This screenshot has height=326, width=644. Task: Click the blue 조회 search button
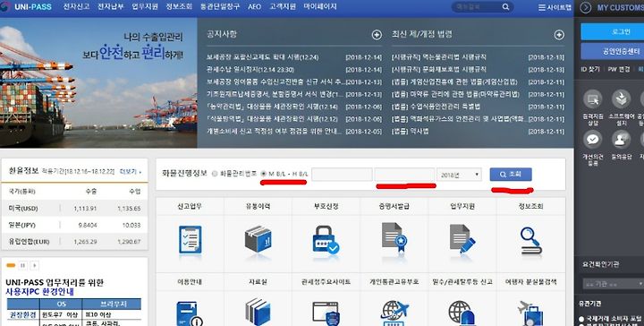tap(511, 175)
